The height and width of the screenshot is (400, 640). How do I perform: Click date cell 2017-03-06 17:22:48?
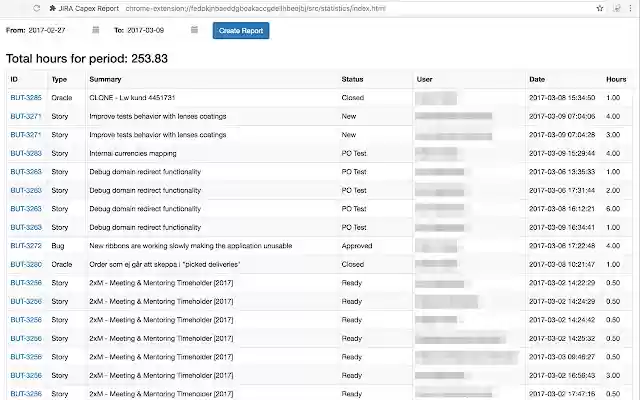562,246
